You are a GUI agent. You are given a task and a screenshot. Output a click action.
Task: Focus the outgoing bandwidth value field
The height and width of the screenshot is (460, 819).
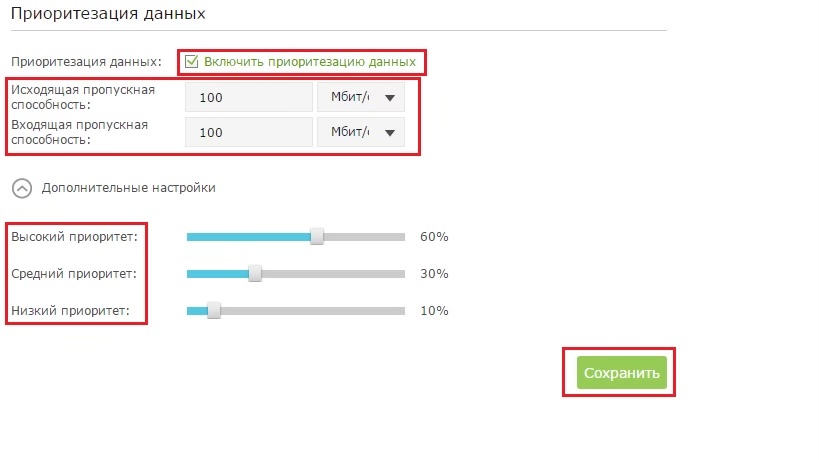(x=249, y=98)
